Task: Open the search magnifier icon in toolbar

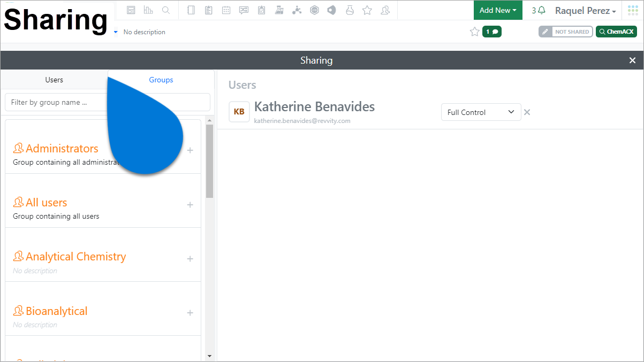Action: tap(166, 10)
